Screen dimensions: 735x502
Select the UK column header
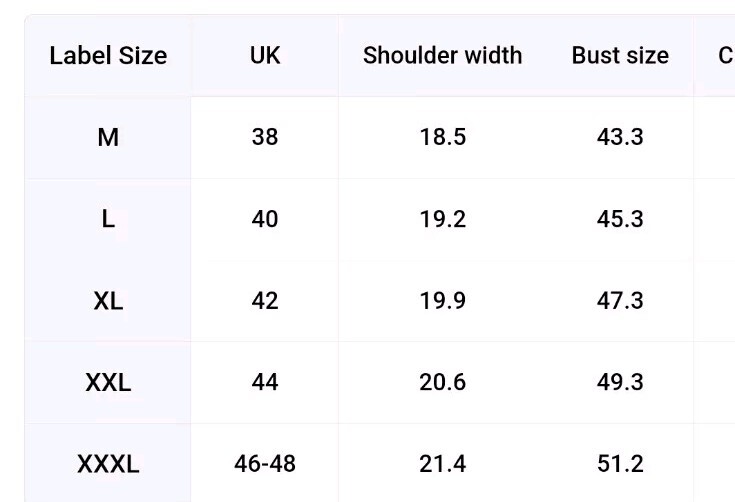point(265,56)
